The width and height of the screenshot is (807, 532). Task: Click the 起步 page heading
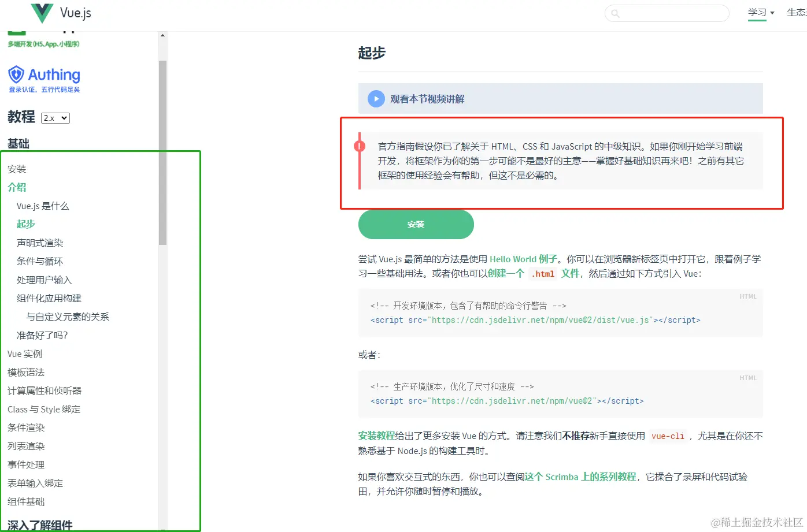[x=372, y=53]
